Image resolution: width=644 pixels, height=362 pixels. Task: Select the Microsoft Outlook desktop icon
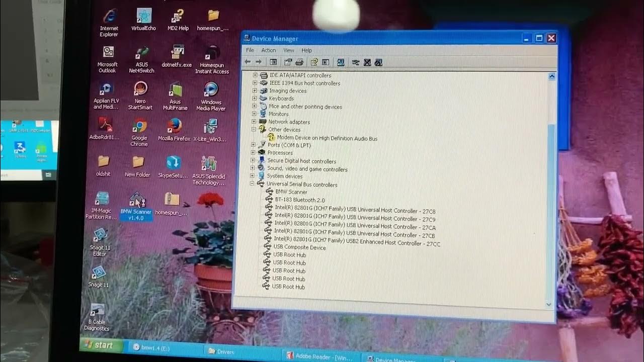point(107,60)
